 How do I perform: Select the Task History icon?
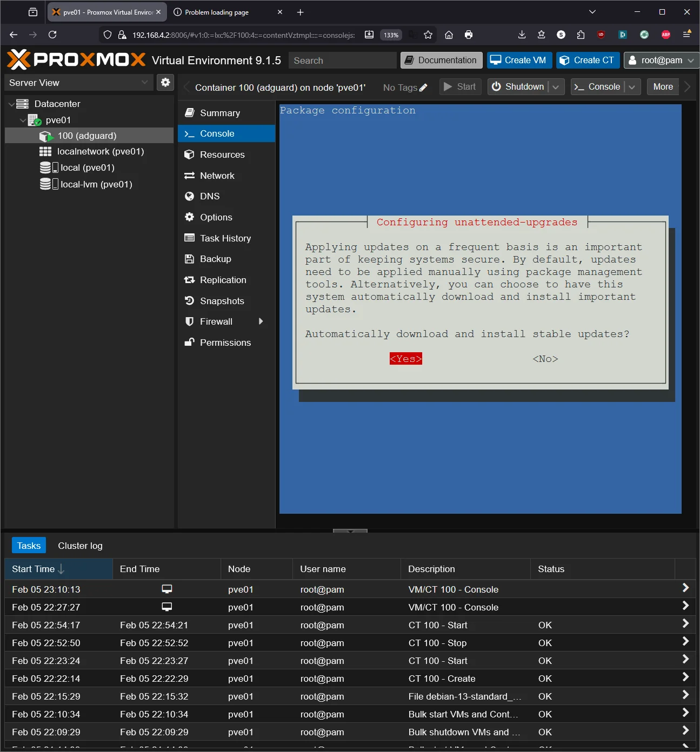point(189,238)
